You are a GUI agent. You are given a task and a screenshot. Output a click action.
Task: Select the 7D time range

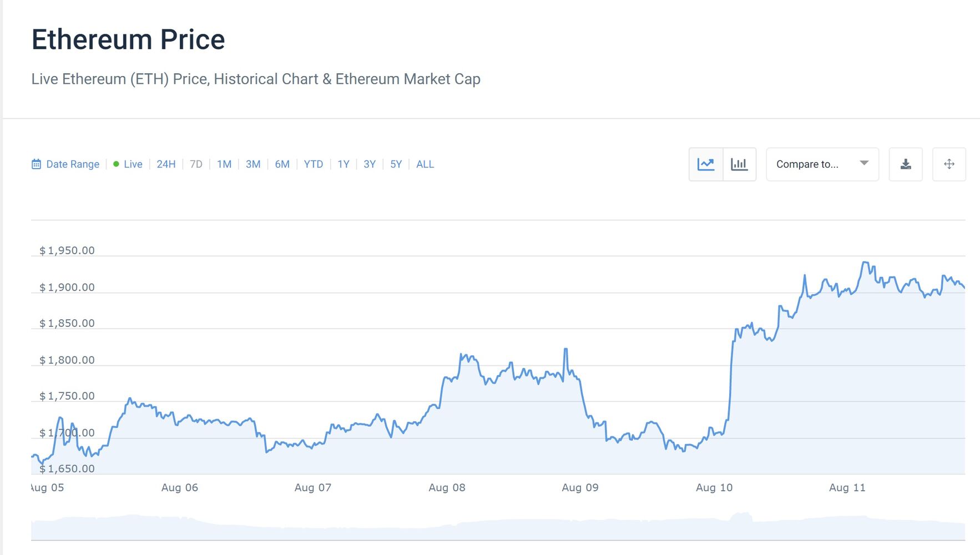(196, 164)
